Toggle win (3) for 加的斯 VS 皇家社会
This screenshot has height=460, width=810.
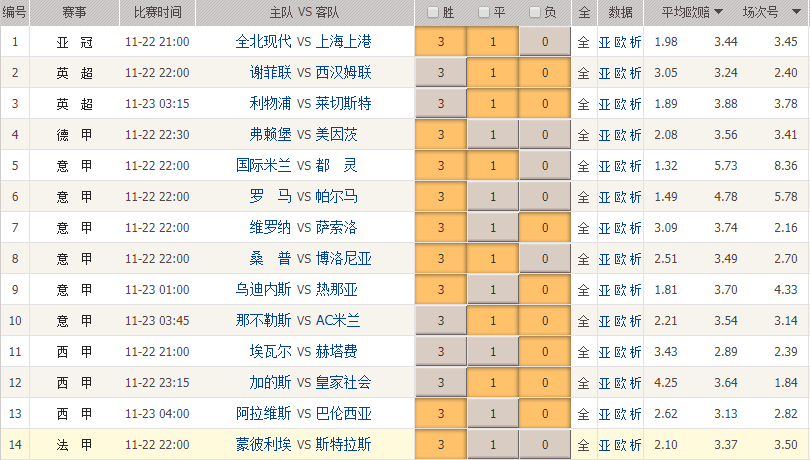[441, 383]
